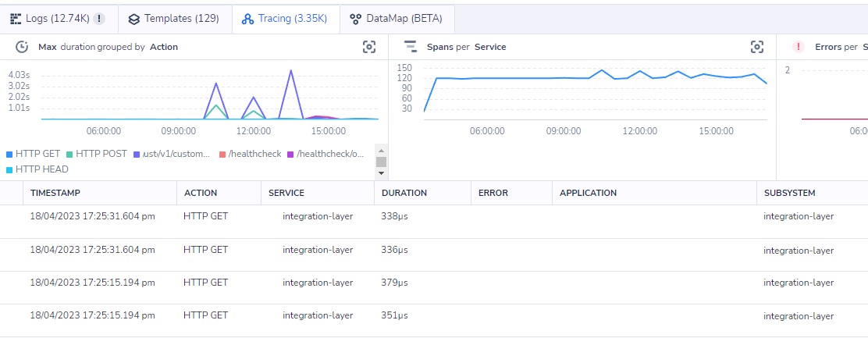Screen dimensions: 868x338
Task: Click the DataMap nodes icon
Action: [x=355, y=19]
